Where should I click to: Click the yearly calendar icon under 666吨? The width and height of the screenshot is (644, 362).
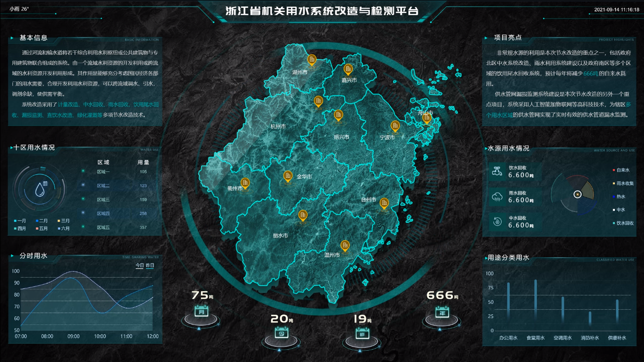pyautogui.click(x=442, y=312)
